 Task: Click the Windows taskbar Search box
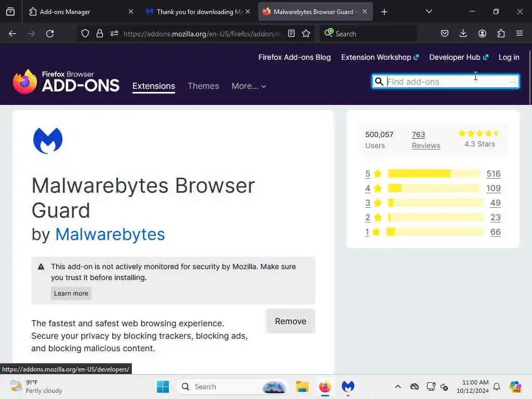[x=232, y=387]
